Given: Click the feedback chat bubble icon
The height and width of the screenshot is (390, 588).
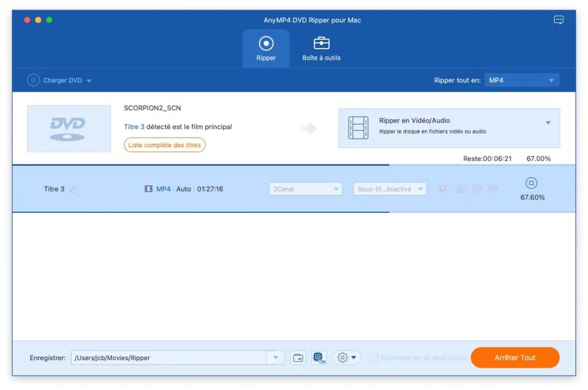Looking at the screenshot, I should (558, 20).
